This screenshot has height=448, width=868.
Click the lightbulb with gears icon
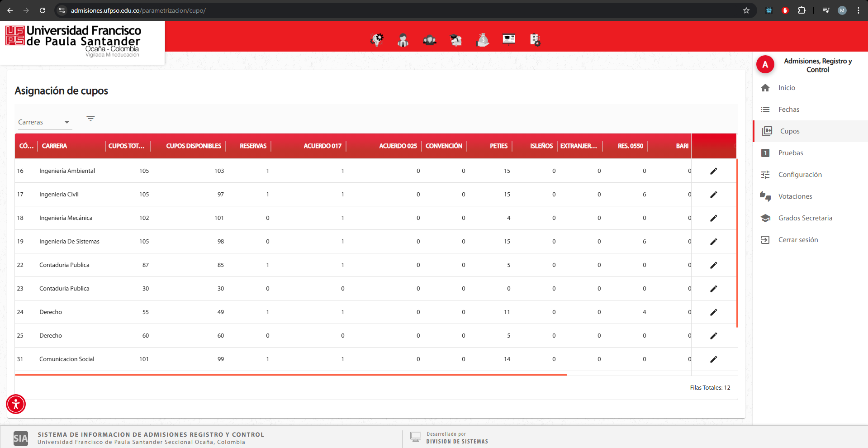point(376,40)
